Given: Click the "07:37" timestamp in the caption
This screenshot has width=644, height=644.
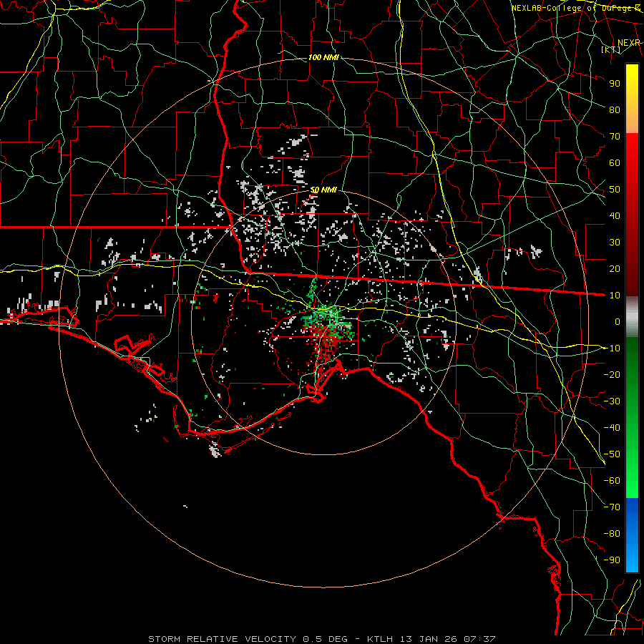Looking at the screenshot, I should (479, 639).
